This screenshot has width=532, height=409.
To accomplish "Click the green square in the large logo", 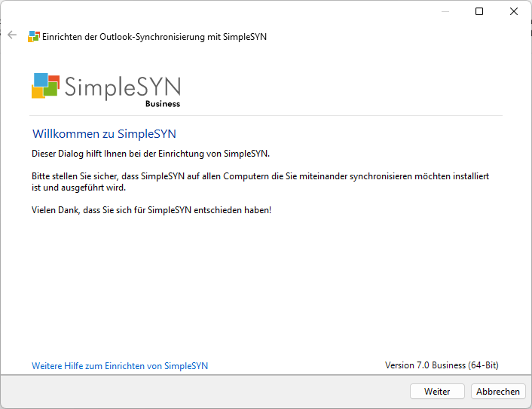I will coord(51,89).
